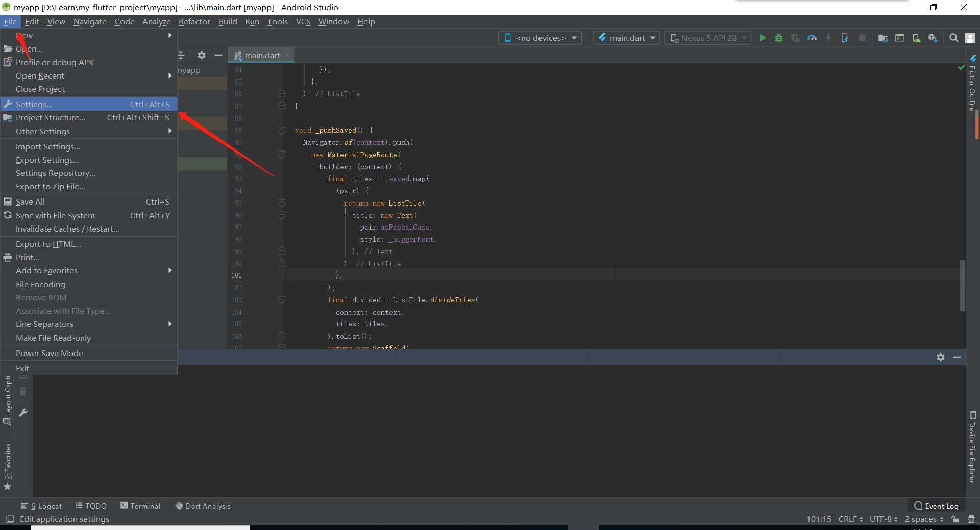Click Exit in the File menu

point(89,368)
